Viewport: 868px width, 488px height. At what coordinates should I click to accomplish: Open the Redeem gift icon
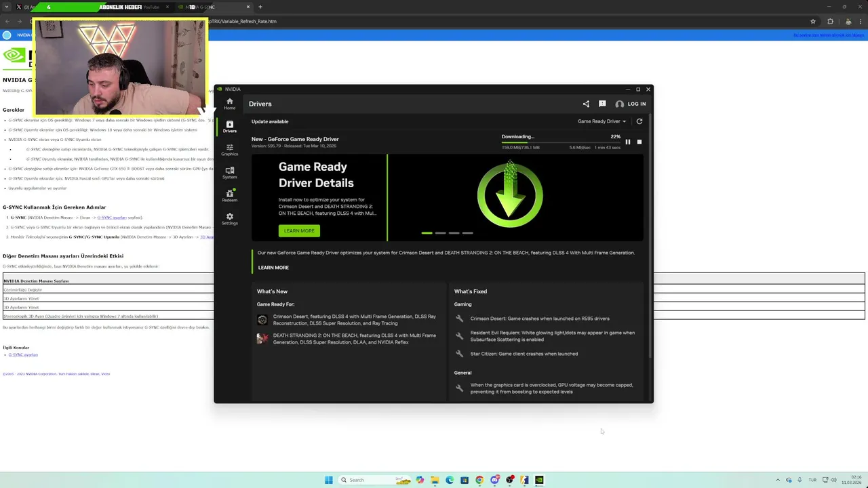[x=229, y=196]
